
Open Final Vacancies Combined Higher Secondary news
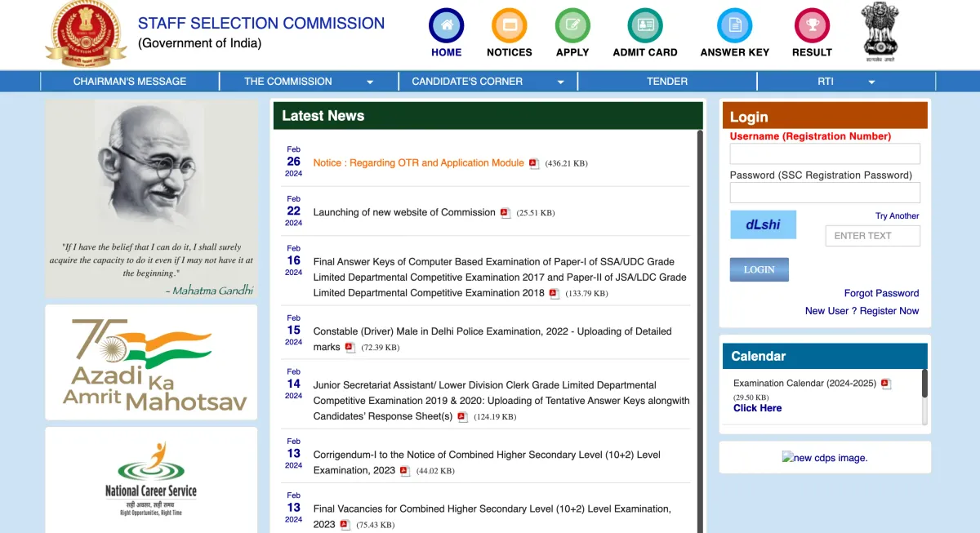pos(492,517)
